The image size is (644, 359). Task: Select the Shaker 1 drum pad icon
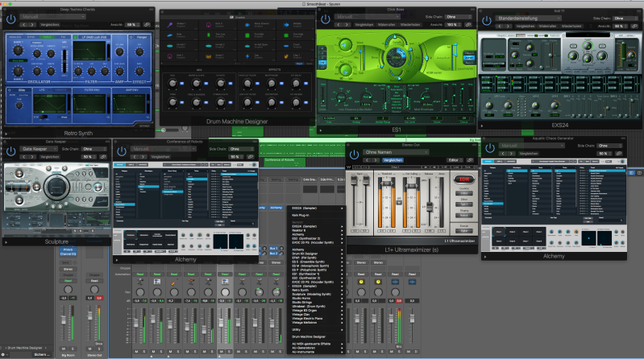coord(169,25)
